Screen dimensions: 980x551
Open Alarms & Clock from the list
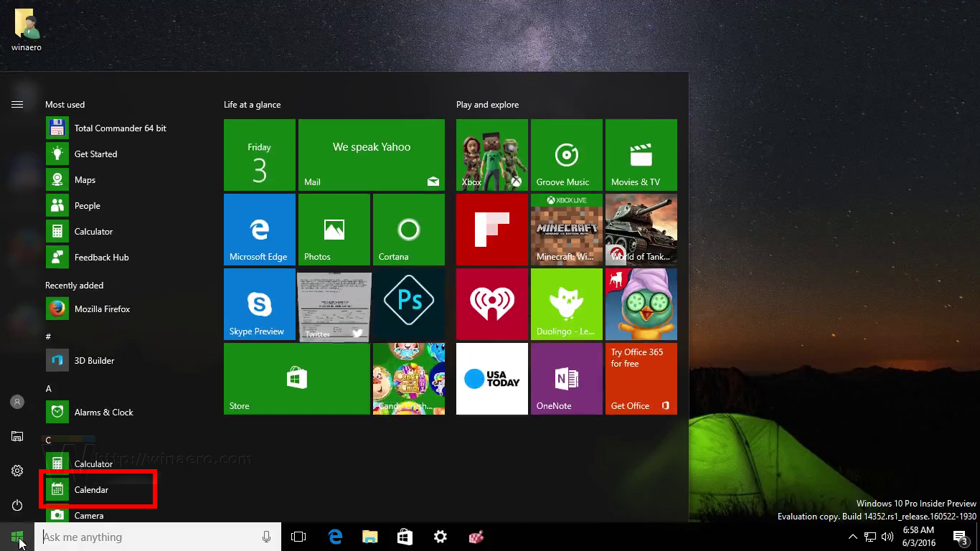103,412
